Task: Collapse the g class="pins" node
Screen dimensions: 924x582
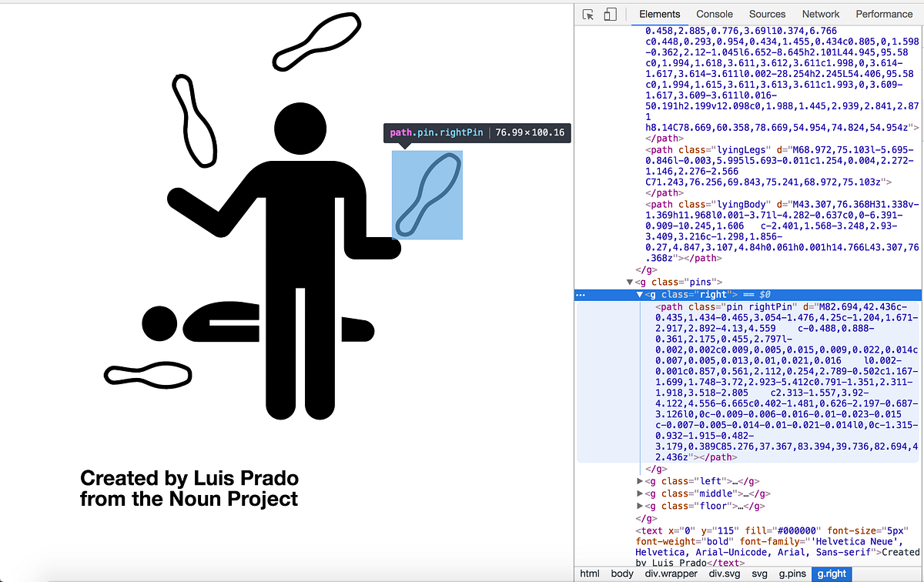Action: (630, 283)
